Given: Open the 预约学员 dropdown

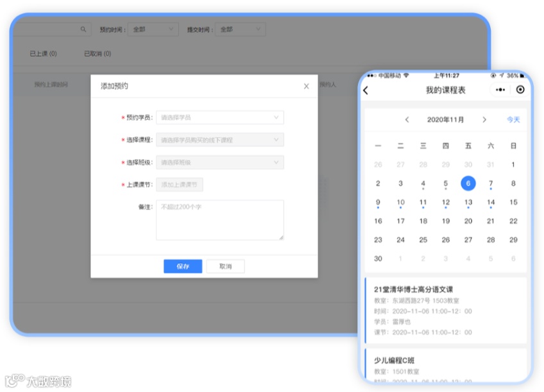Looking at the screenshot, I should coord(220,117).
